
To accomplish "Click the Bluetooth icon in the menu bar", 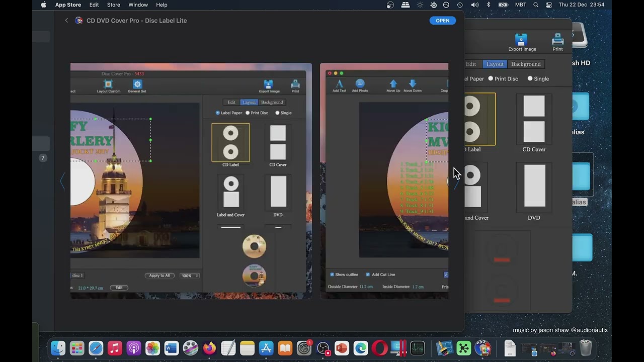I will pyautogui.click(x=489, y=5).
